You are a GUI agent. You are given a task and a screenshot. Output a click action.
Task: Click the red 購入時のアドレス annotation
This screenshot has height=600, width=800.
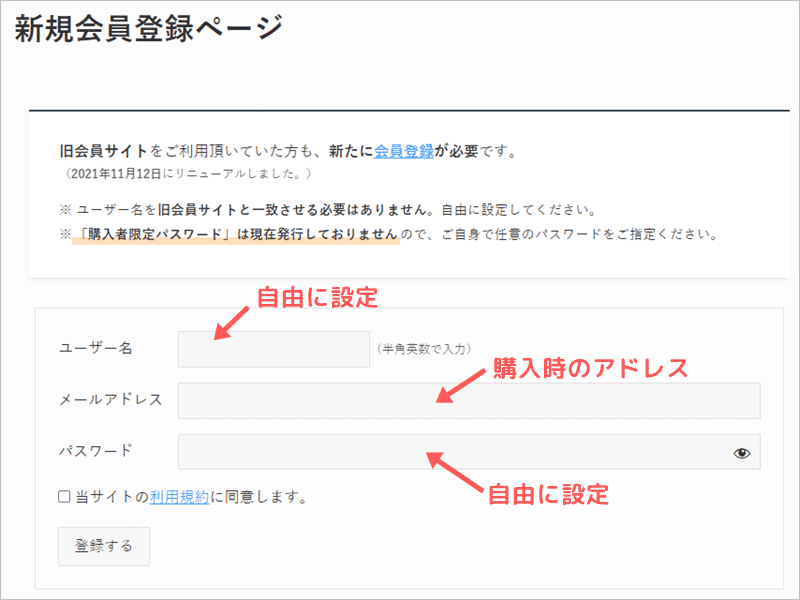[591, 368]
